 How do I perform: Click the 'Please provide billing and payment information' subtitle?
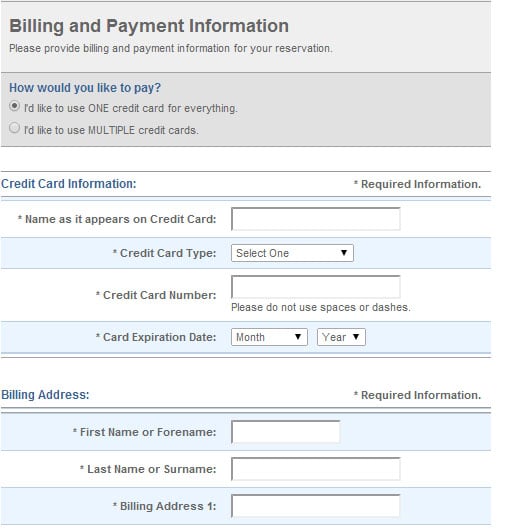pyautogui.click(x=171, y=48)
